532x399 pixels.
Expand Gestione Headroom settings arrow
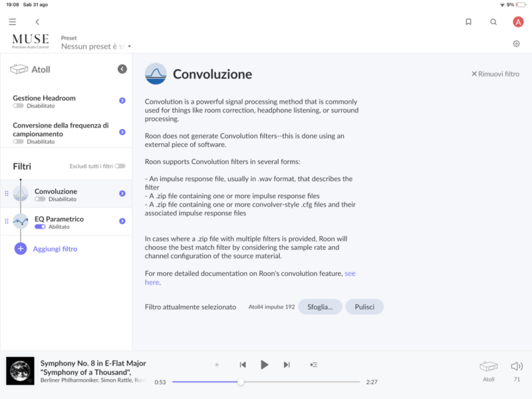[122, 100]
